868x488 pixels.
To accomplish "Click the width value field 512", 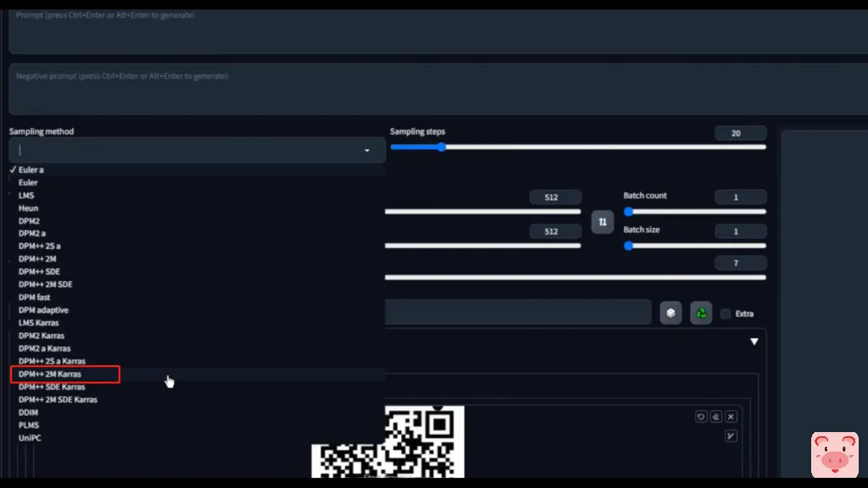I will [555, 197].
